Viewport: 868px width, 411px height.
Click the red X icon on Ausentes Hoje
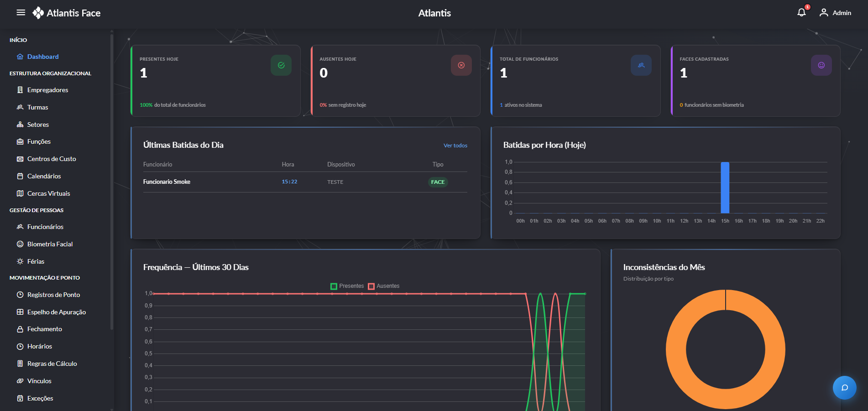click(461, 65)
